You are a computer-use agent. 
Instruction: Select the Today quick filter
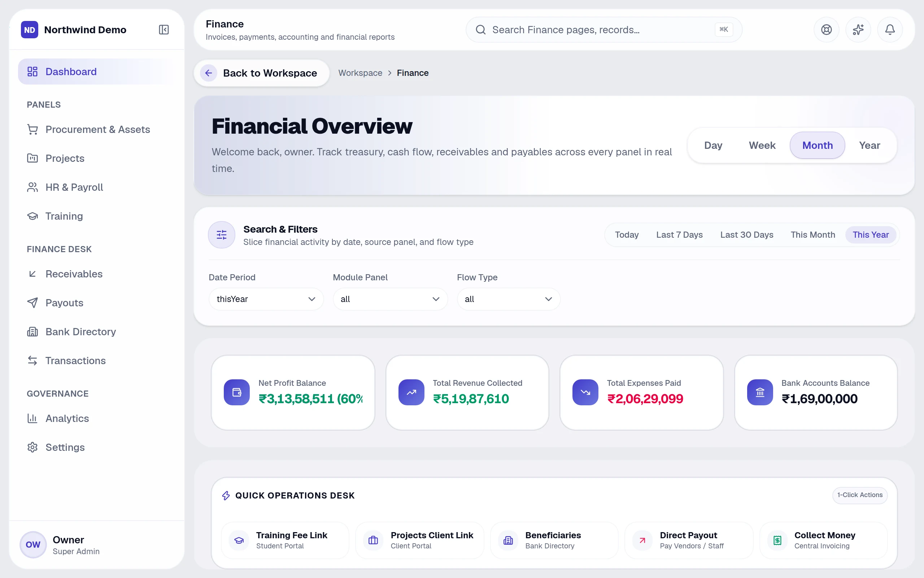click(x=627, y=235)
